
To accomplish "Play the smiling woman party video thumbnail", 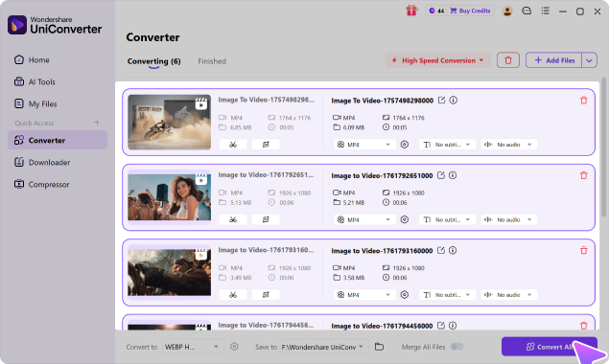I will (170, 197).
